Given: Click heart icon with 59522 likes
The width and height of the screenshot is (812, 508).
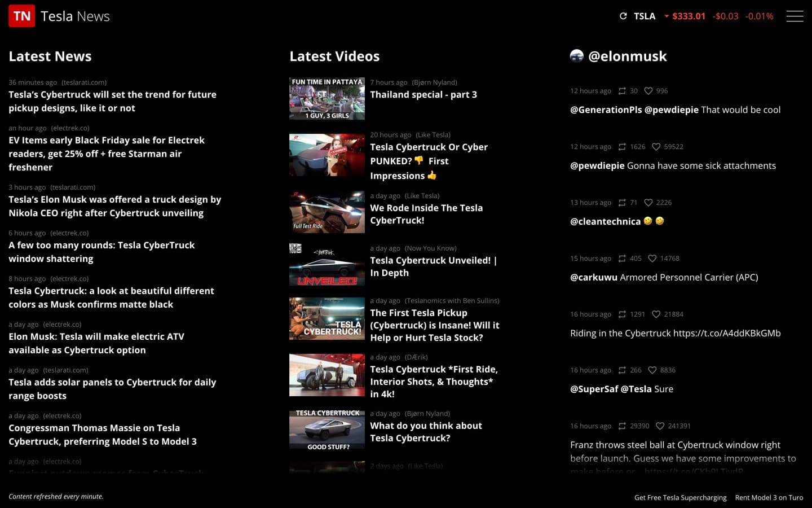Looking at the screenshot, I should point(656,147).
